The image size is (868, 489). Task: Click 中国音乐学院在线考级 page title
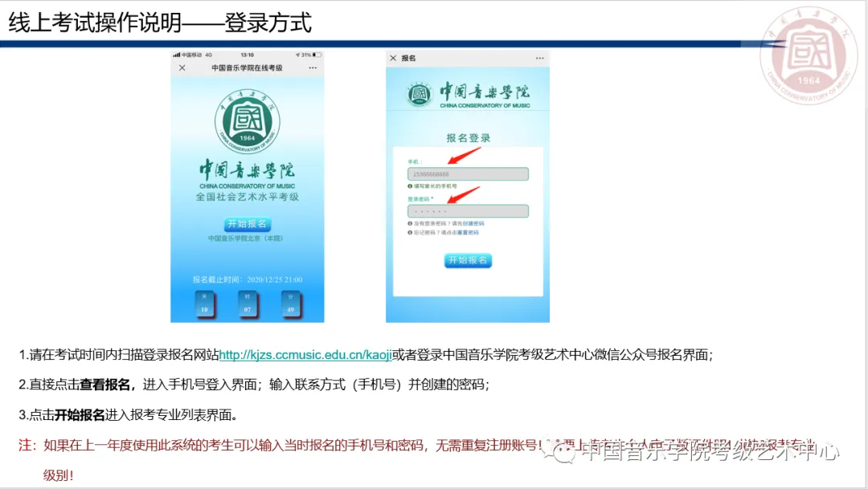[247, 67]
